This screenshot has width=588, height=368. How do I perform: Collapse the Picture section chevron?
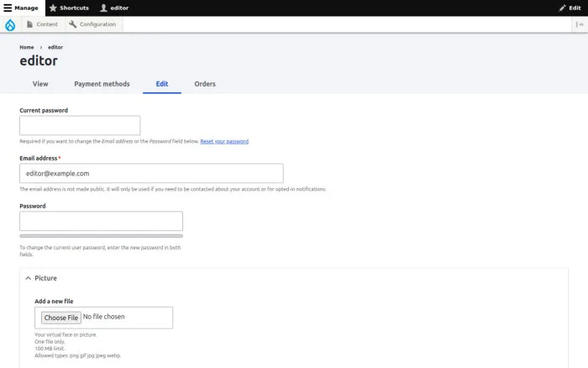[28, 278]
